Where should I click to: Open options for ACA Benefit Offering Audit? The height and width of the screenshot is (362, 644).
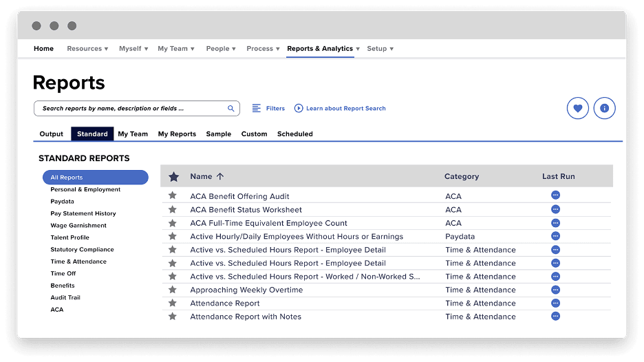pos(555,195)
